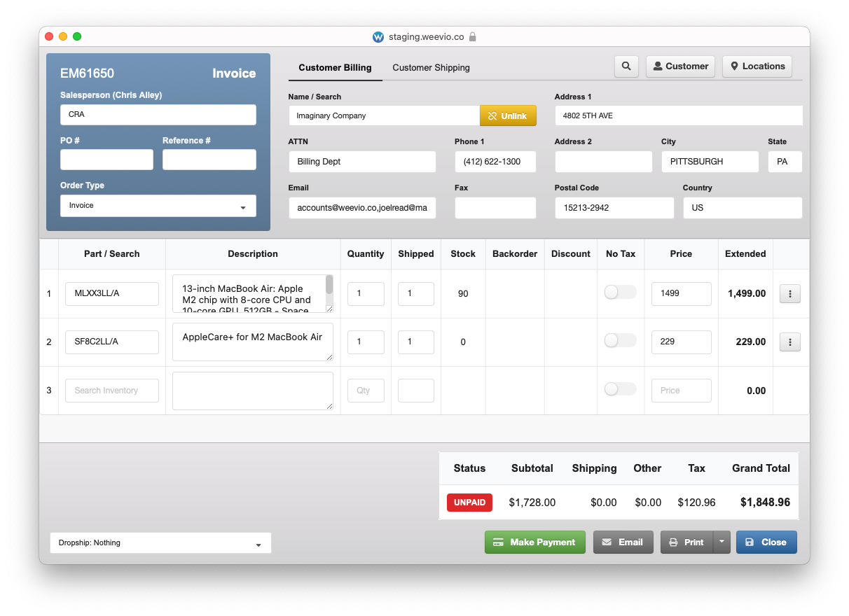The image size is (849, 616).
Task: Open row 2 three-dot options menu
Action: [x=790, y=342]
